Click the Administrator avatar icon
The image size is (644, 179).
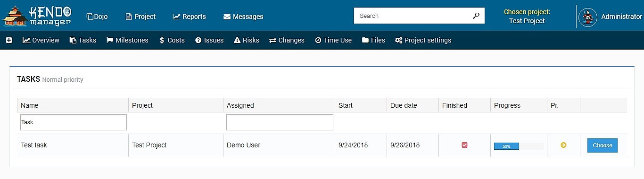587,17
